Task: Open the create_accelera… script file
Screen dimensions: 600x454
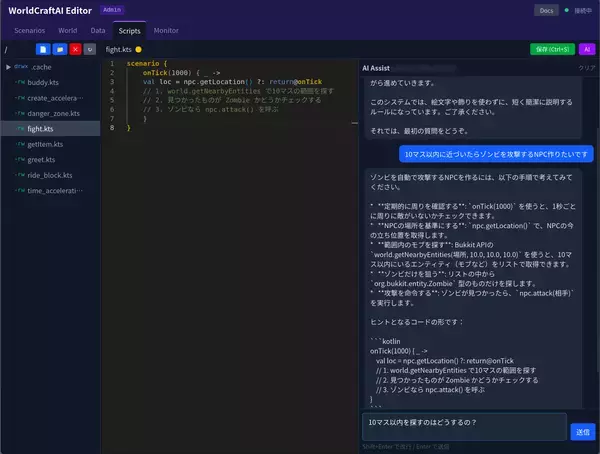Action: 55,98
